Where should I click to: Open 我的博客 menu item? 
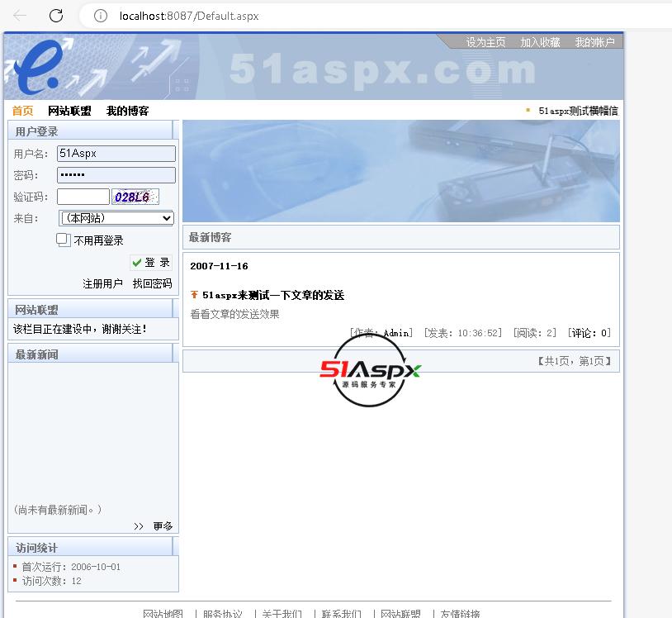pos(127,111)
